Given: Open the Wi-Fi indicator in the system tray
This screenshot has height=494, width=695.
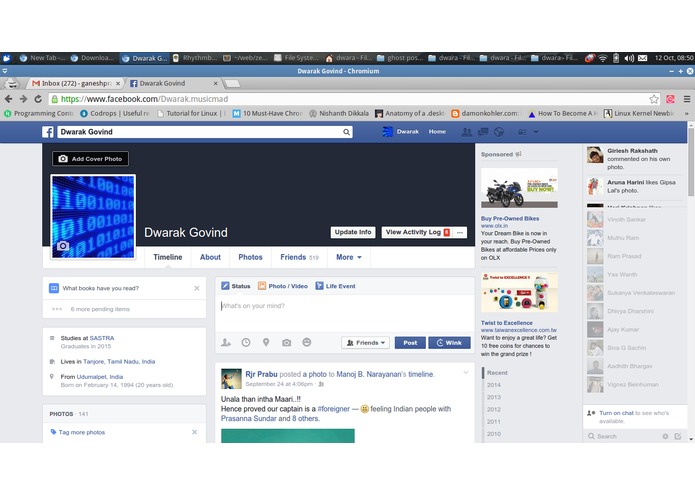Looking at the screenshot, I should (x=602, y=58).
